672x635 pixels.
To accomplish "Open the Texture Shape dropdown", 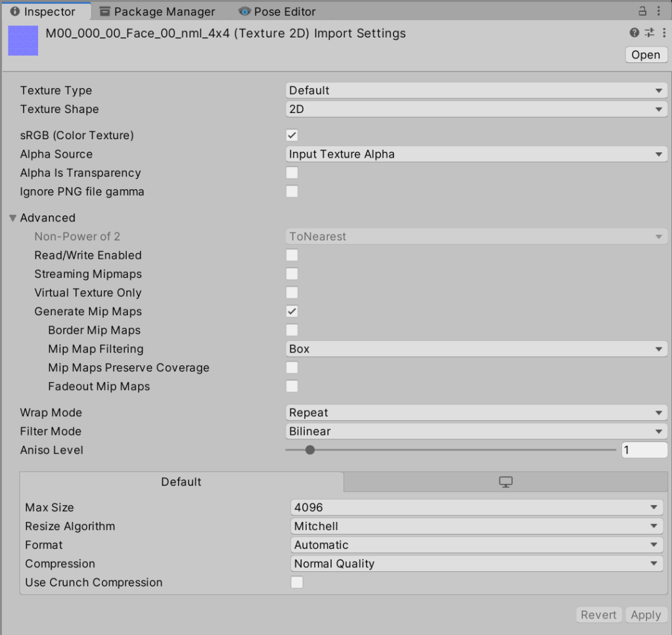I will 476,109.
